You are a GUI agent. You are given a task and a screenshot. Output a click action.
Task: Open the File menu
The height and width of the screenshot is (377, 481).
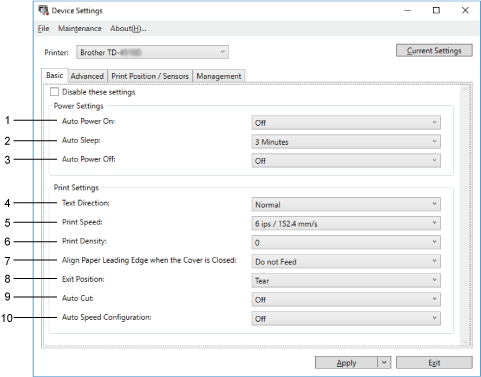[x=43, y=29]
